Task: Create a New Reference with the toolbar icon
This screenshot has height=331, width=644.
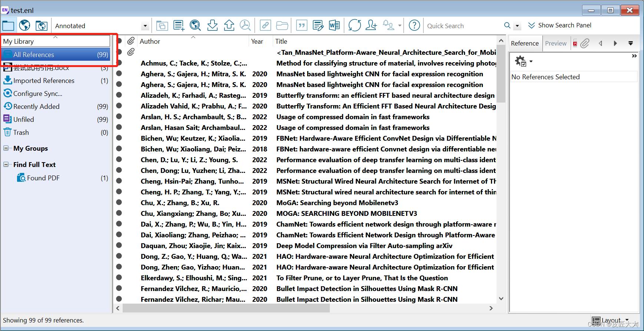Action: tap(179, 26)
